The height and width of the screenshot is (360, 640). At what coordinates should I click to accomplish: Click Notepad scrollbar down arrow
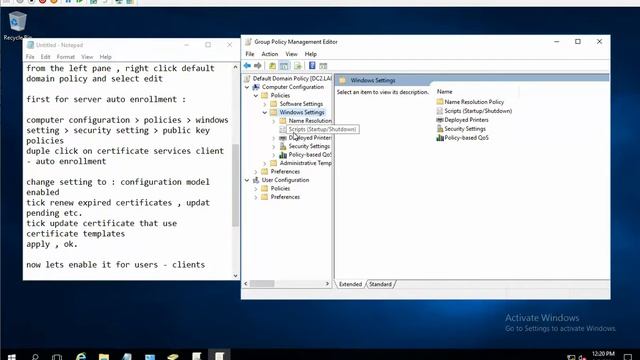[236, 276]
